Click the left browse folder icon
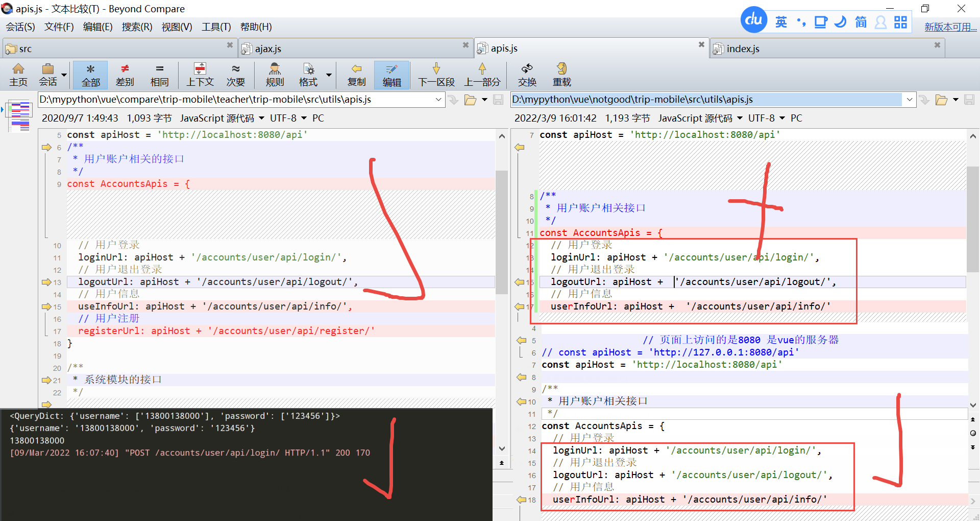Screen dimensions: 980x521 pyautogui.click(x=470, y=100)
